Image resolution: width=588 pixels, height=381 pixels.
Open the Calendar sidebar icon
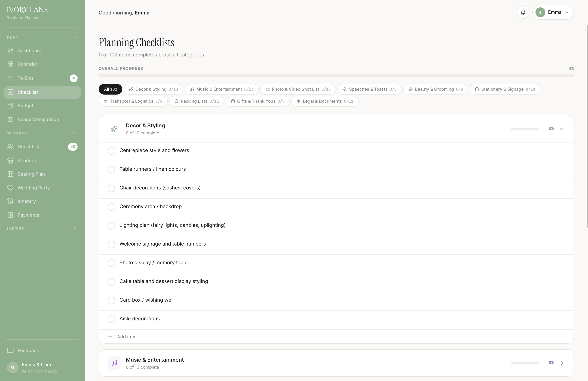click(x=10, y=64)
